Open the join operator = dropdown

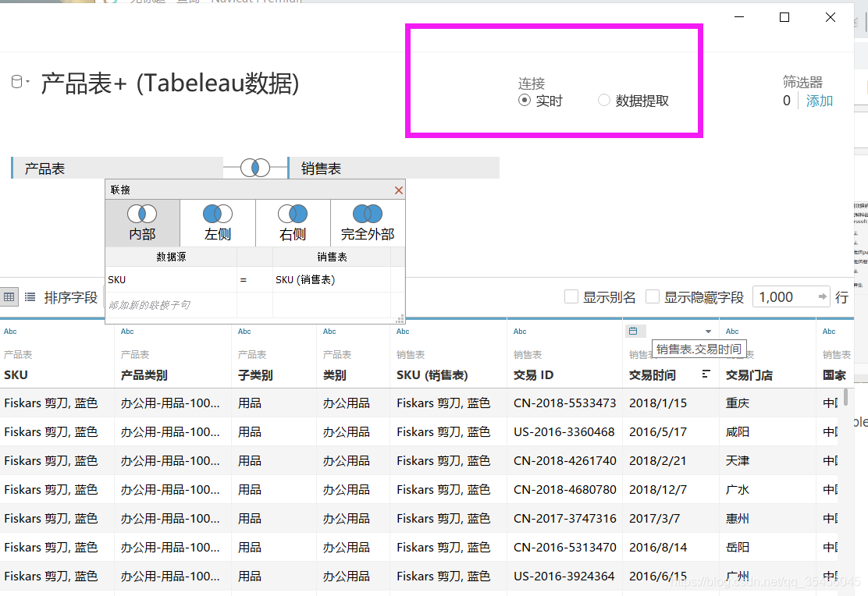(x=254, y=279)
